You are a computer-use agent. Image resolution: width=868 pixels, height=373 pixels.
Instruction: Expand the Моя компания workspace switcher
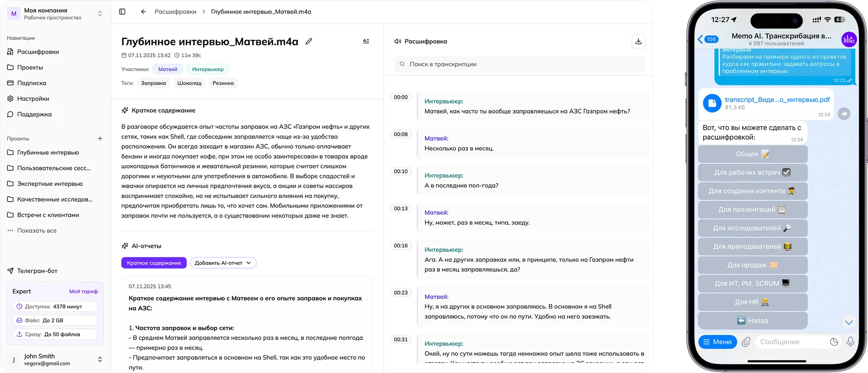pos(100,14)
